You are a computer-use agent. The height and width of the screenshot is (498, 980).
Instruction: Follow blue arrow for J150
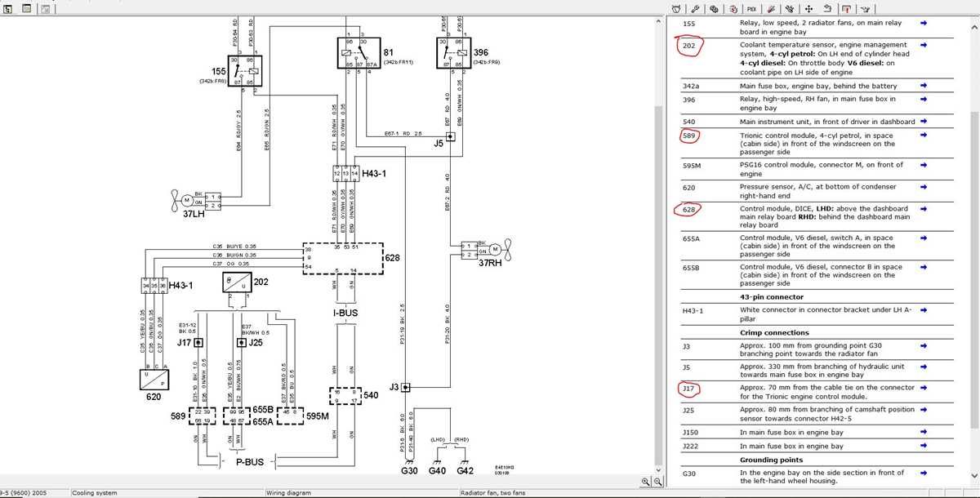[x=923, y=432]
